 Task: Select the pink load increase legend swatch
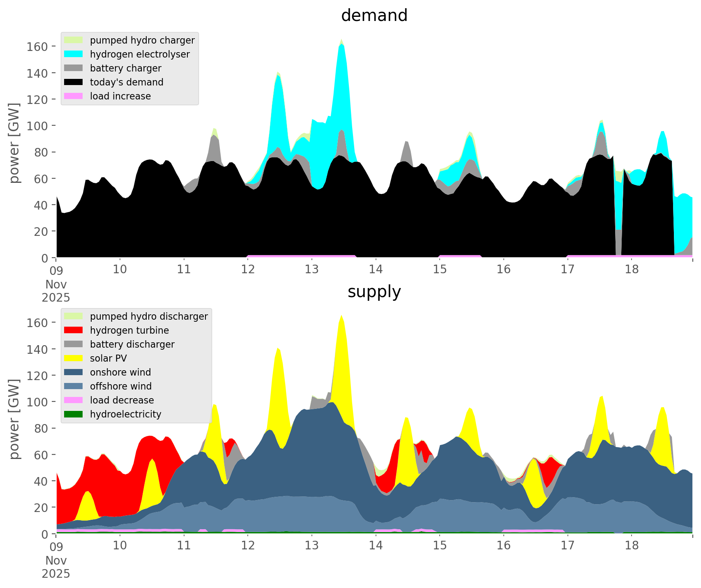pos(74,96)
